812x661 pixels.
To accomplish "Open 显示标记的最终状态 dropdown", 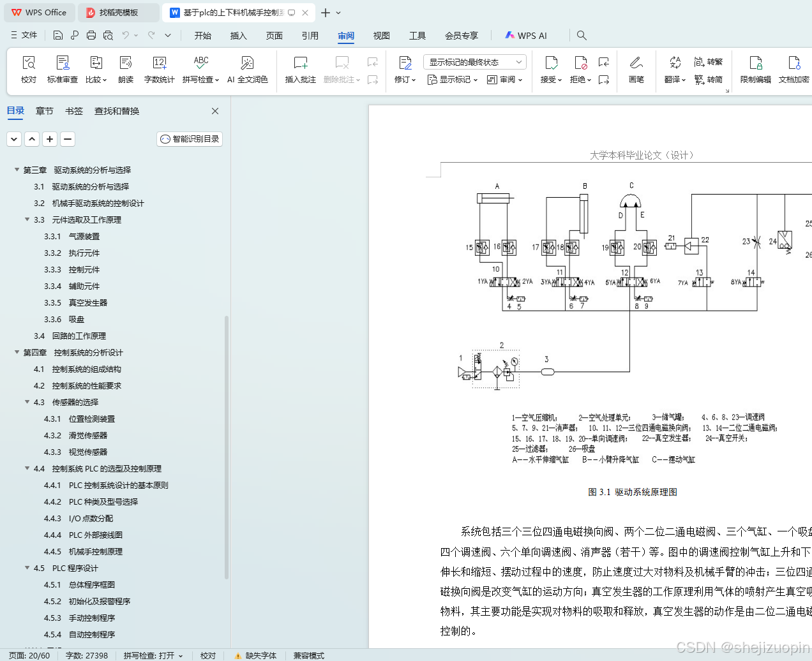I will tap(474, 62).
